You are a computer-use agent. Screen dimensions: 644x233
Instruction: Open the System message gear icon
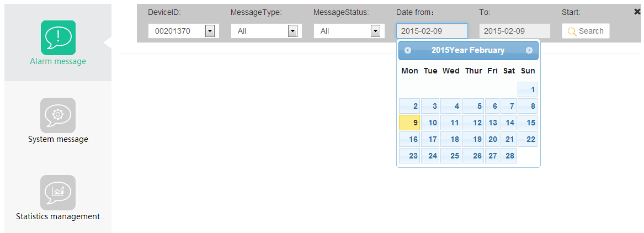(58, 115)
